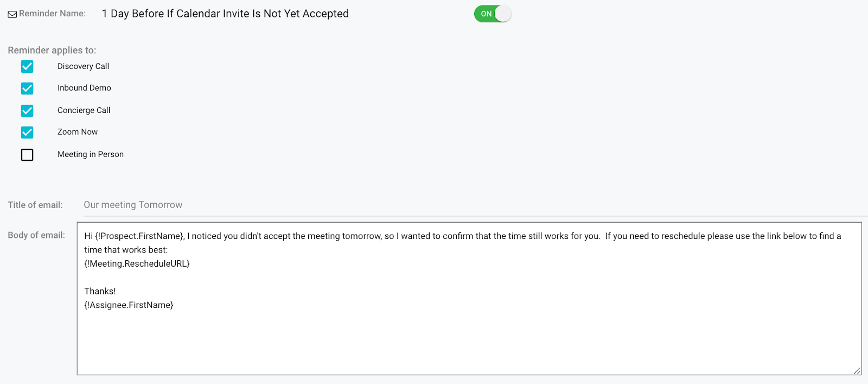Screen dimensions: 868x384
Task: Click the 'Title of email:' label
Action: [x=35, y=205]
